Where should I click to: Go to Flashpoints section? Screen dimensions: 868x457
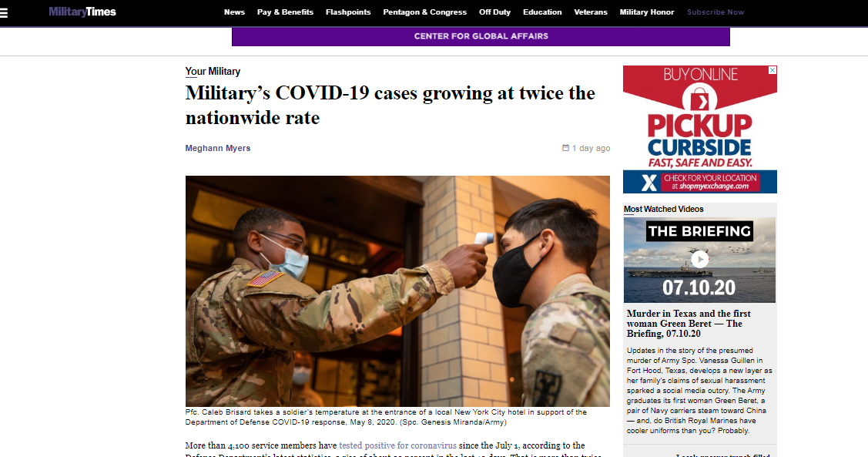[x=348, y=12]
